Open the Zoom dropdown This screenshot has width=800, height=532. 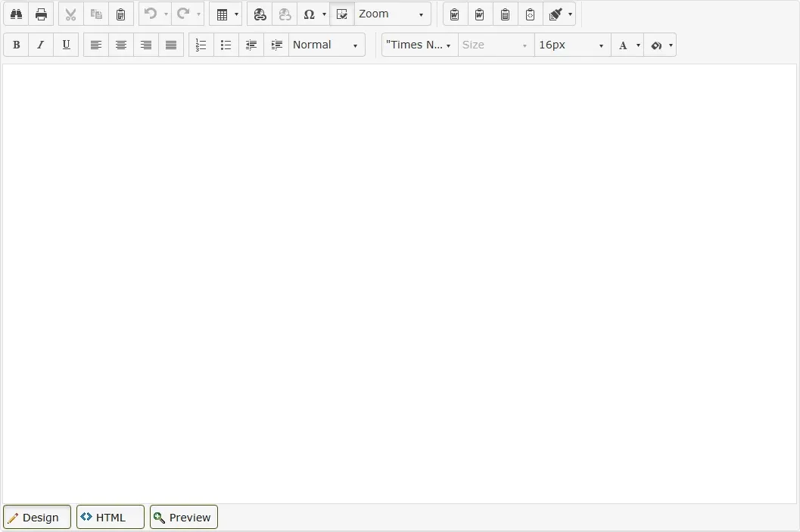click(392, 14)
